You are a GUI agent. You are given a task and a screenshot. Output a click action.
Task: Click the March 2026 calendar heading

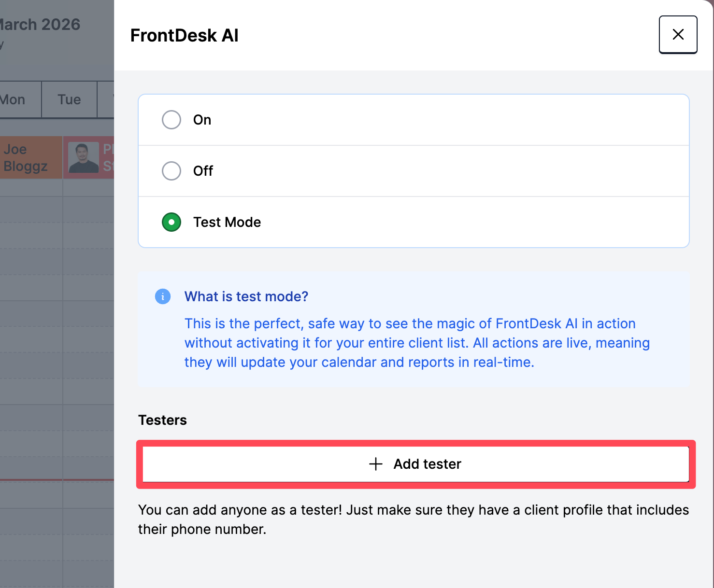[x=41, y=25]
